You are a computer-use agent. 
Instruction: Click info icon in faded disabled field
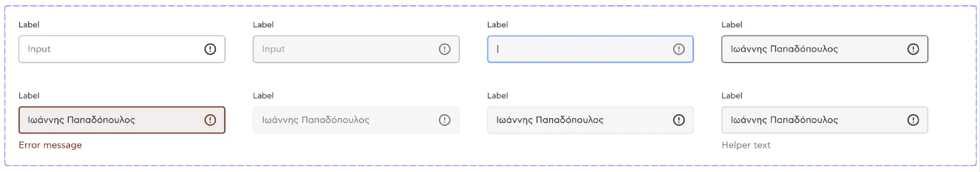click(x=444, y=120)
